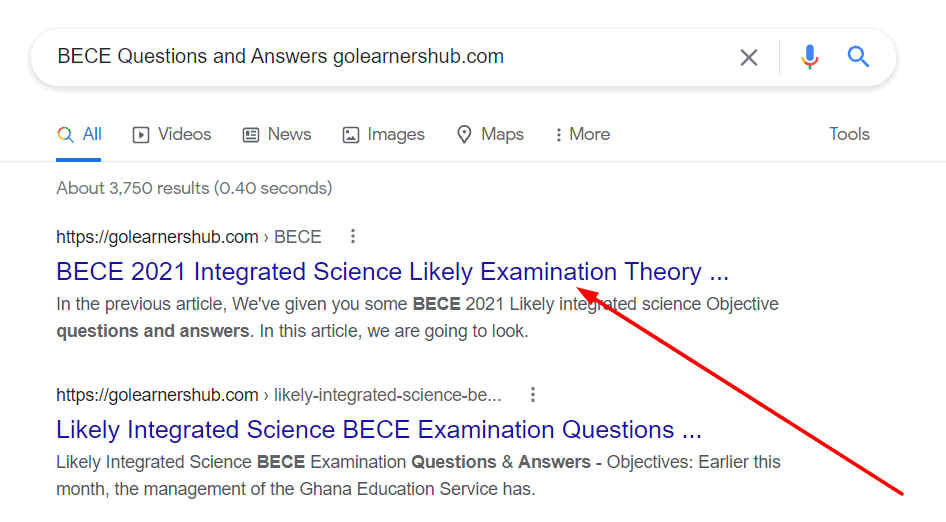Open the Maps tab
This screenshot has width=946, height=522.
502,135
